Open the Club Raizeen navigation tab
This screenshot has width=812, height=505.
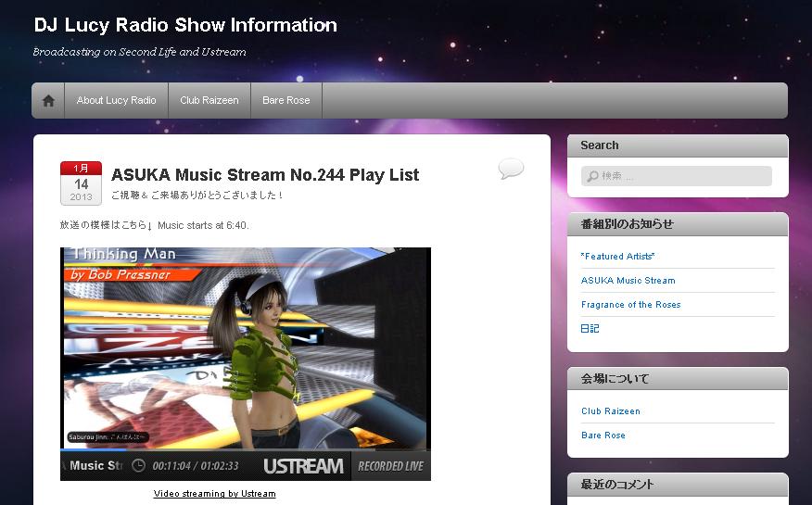point(209,100)
